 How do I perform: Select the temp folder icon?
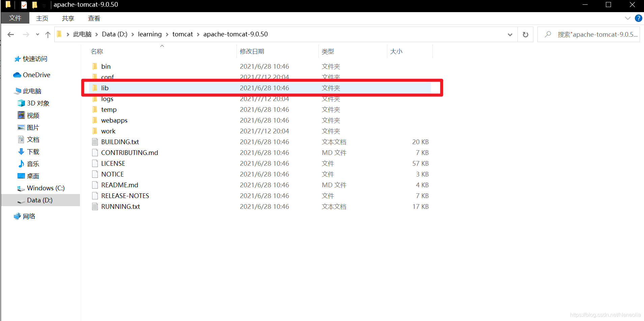click(95, 109)
